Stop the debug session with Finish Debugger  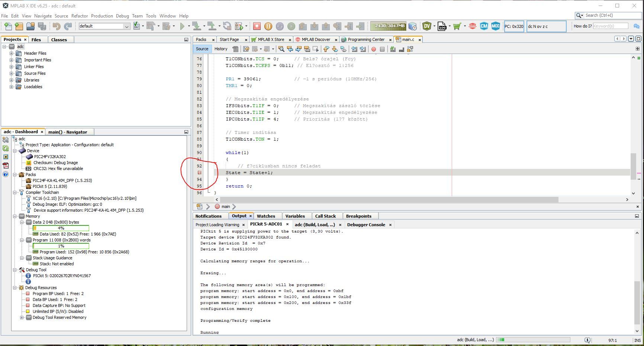click(x=257, y=26)
